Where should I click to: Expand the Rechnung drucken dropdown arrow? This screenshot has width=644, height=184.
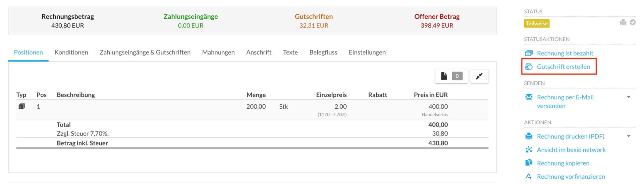(629, 136)
